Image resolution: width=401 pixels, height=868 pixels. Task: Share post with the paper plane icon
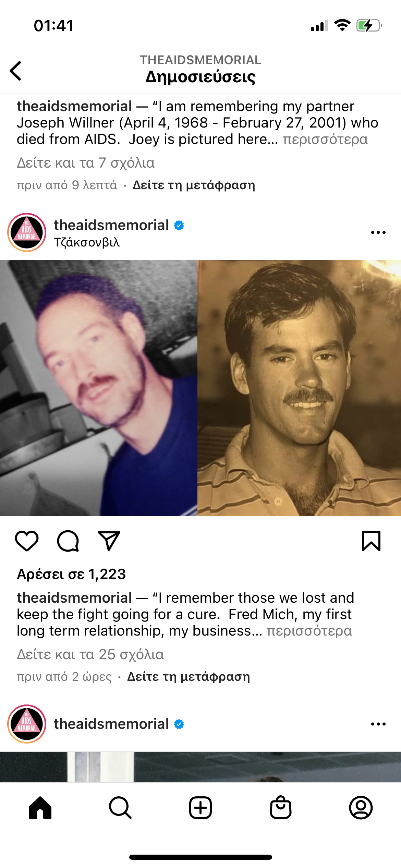pos(109,541)
